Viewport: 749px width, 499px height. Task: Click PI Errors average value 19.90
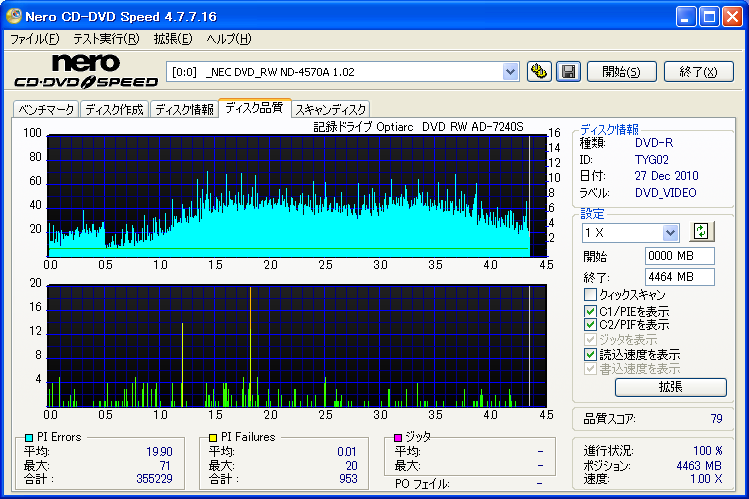point(160,452)
